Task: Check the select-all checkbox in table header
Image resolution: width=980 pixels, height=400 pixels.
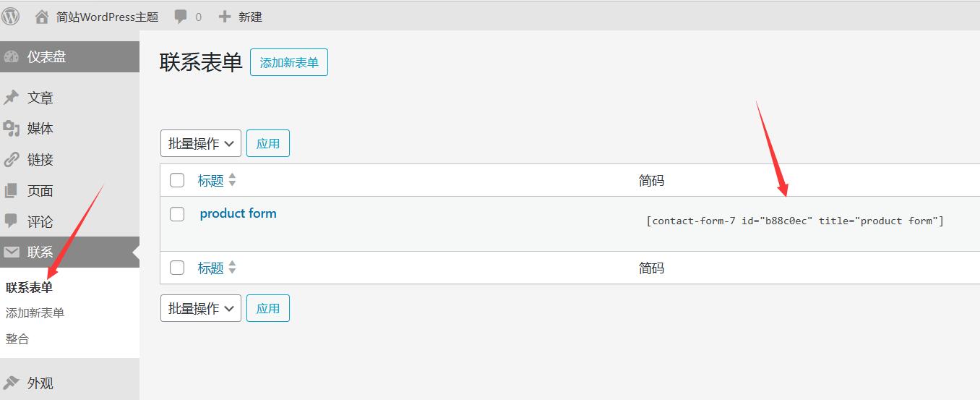Action: click(177, 180)
